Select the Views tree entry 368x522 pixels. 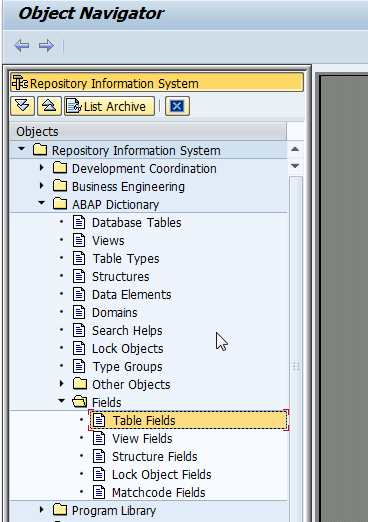[x=108, y=240]
